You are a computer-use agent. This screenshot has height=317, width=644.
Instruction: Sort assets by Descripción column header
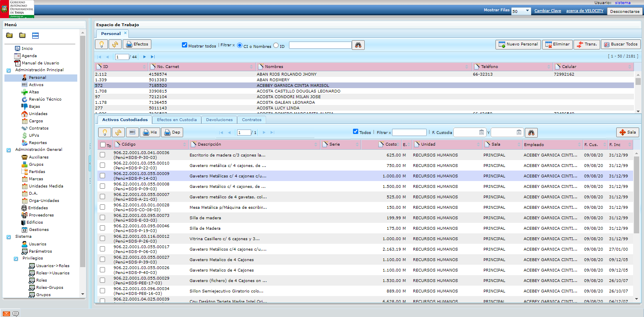click(x=254, y=144)
